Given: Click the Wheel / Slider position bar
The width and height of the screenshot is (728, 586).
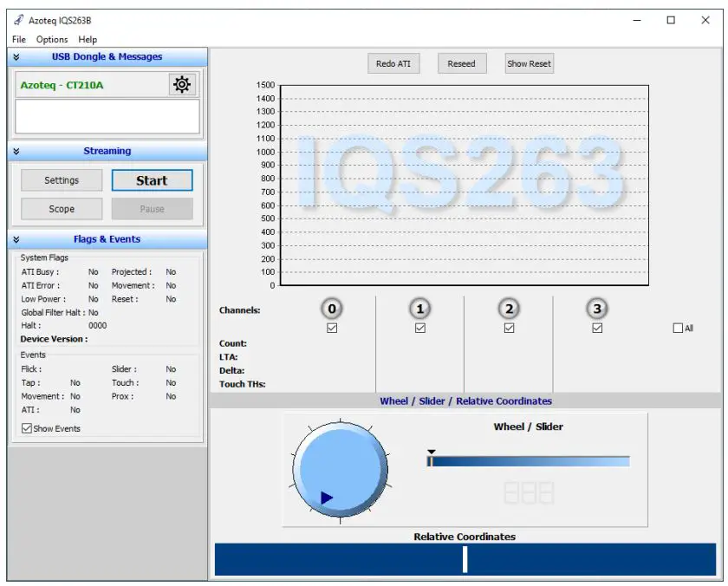Looking at the screenshot, I should pyautogui.click(x=529, y=461).
